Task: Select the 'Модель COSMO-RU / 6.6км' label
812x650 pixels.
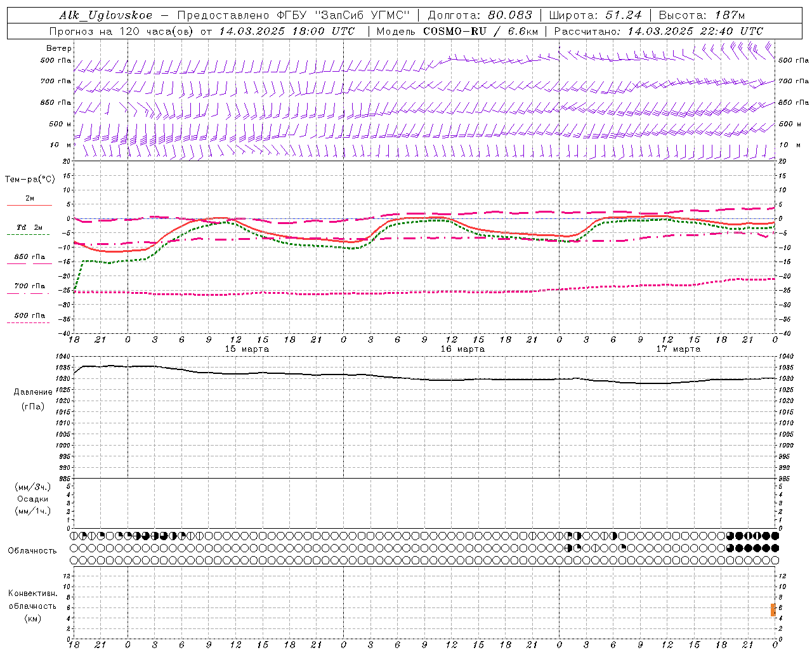Action: pos(457,31)
